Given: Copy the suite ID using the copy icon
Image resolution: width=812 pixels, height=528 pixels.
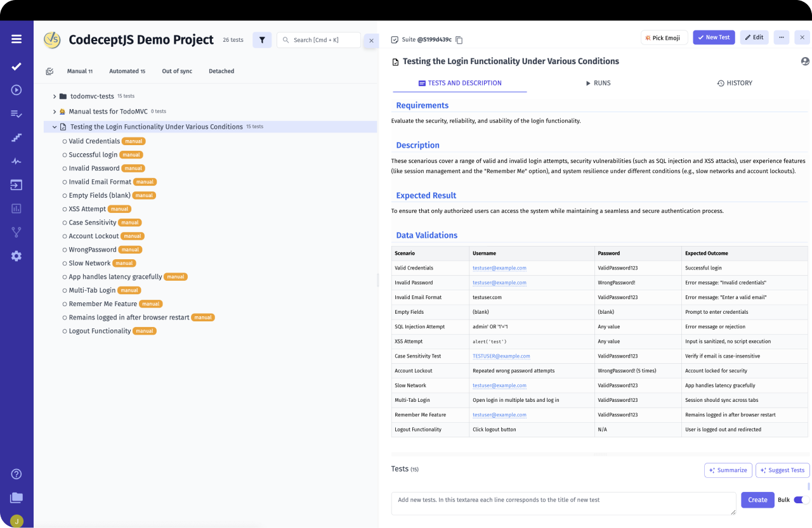Looking at the screenshot, I should point(459,39).
